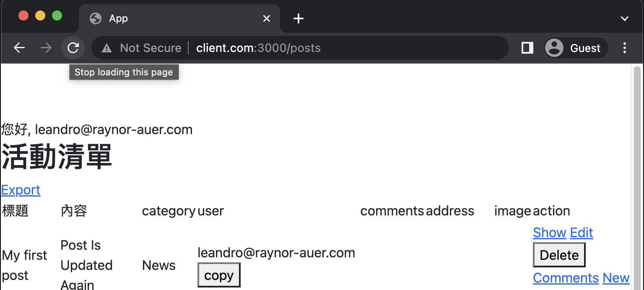Expand the tab search chevron
Screen dimensions: 644x290
point(624,18)
